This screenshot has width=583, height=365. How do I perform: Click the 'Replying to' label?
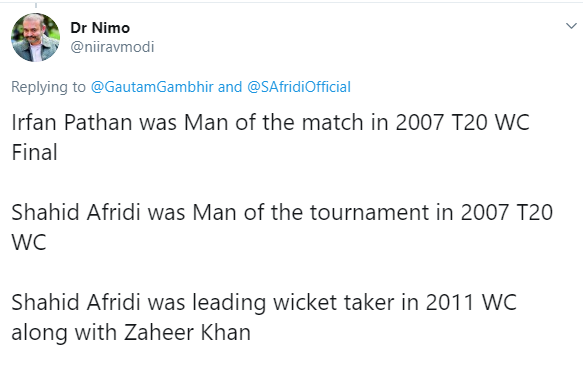click(48, 87)
